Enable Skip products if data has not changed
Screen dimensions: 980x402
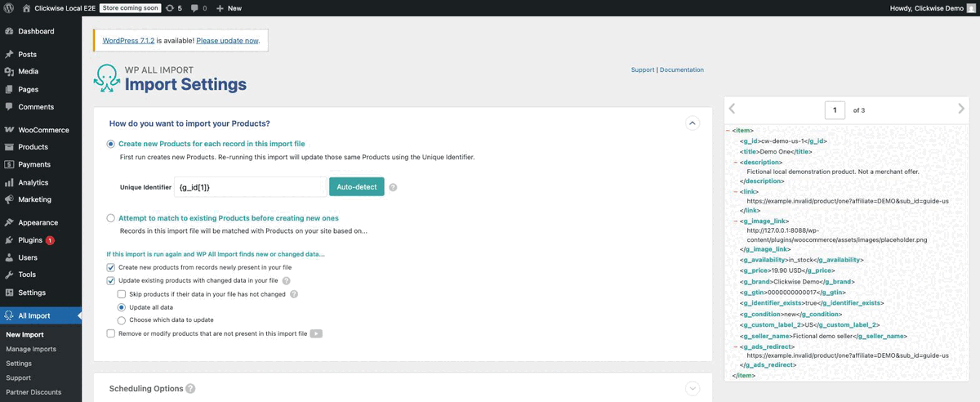click(x=122, y=293)
